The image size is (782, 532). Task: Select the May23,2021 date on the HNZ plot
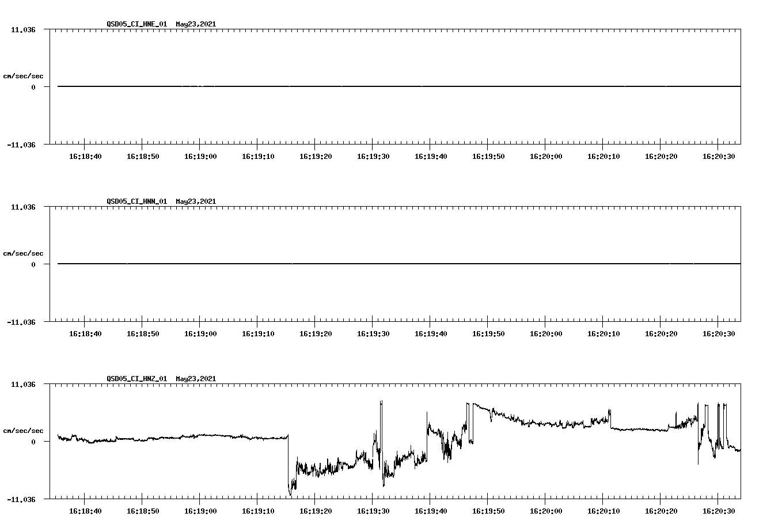click(x=196, y=379)
